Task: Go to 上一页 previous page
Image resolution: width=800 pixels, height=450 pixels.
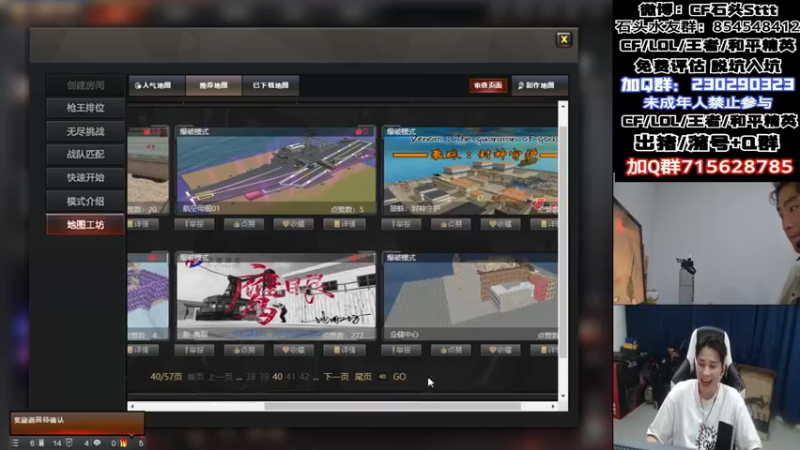Action: 220,377
